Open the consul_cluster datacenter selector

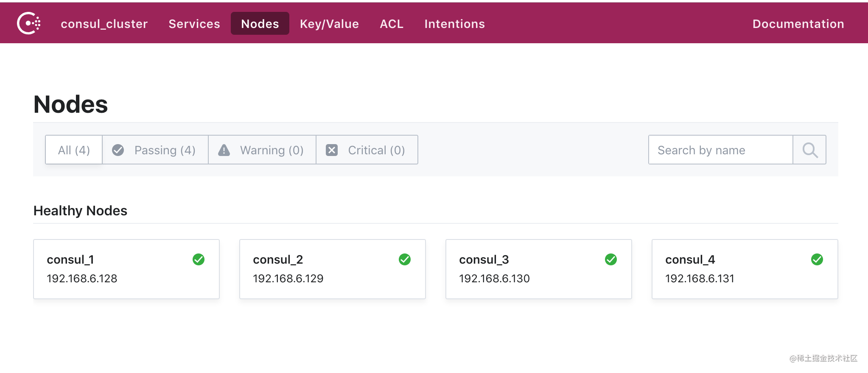104,23
